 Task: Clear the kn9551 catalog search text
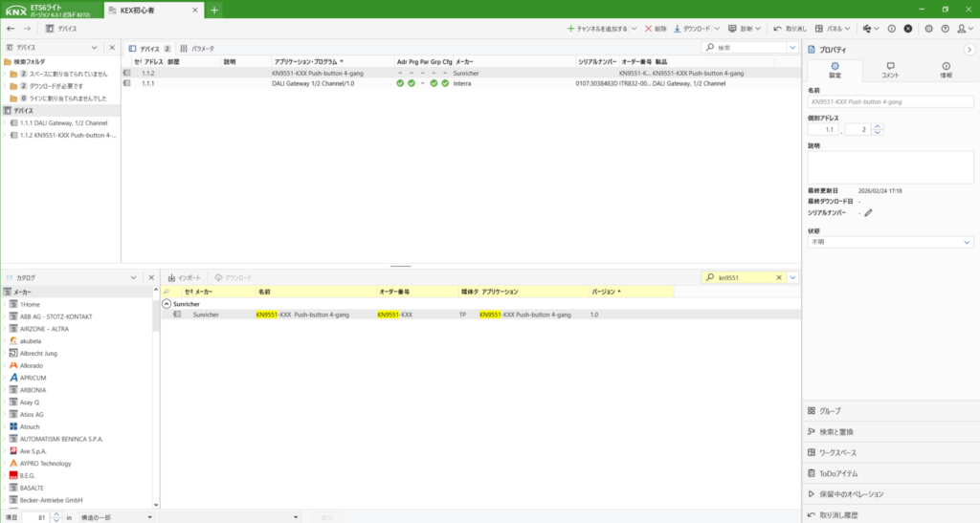click(779, 277)
